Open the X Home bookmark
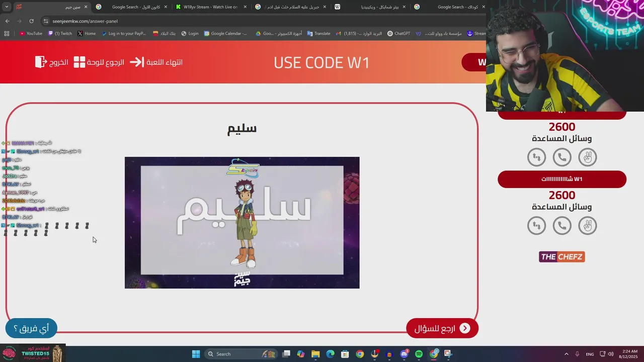The image size is (644, 362). coord(87,34)
